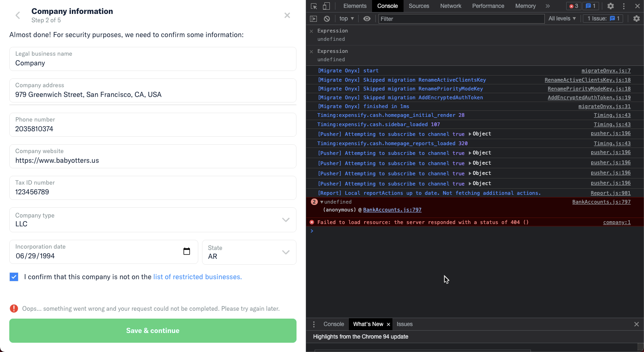Open the company:1 source link
This screenshot has height=352, width=644.
coord(617,223)
